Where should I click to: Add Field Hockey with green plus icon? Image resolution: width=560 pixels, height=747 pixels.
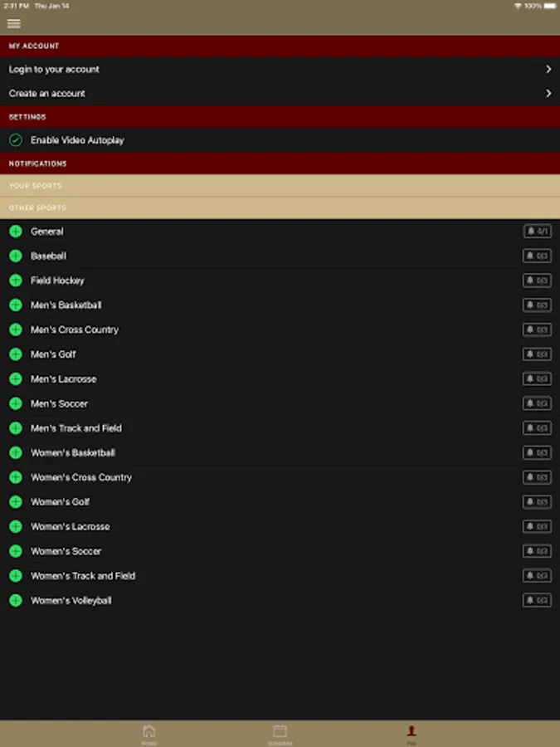pyautogui.click(x=16, y=281)
